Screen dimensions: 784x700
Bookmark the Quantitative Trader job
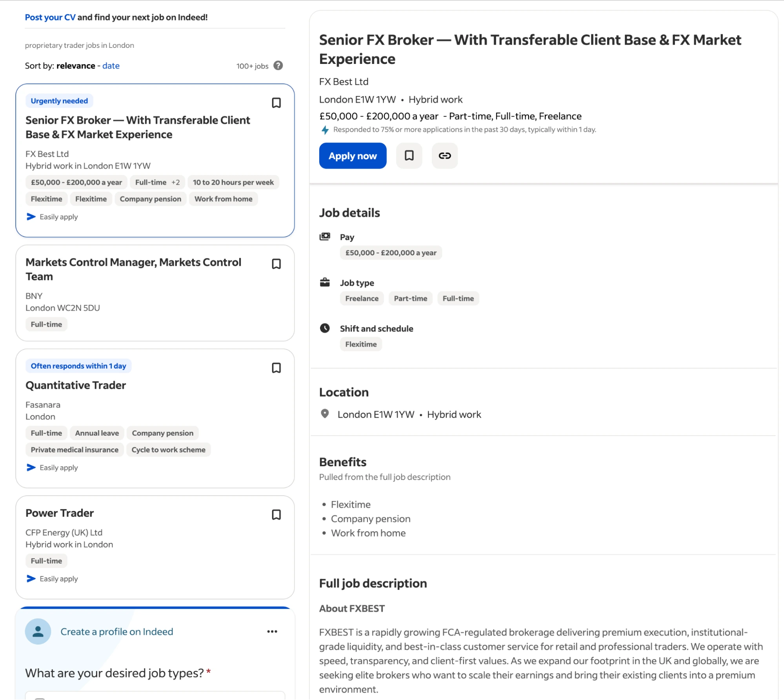coord(276,367)
